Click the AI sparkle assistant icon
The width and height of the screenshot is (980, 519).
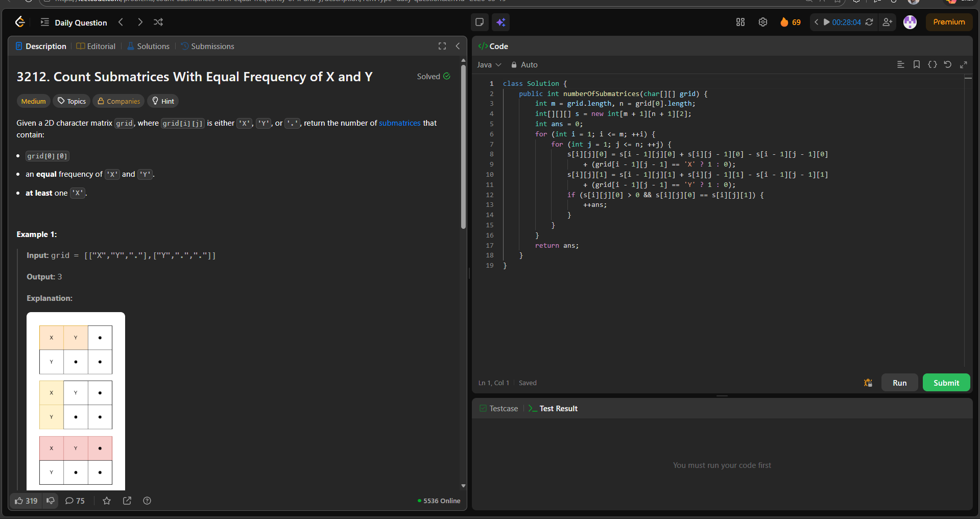500,22
